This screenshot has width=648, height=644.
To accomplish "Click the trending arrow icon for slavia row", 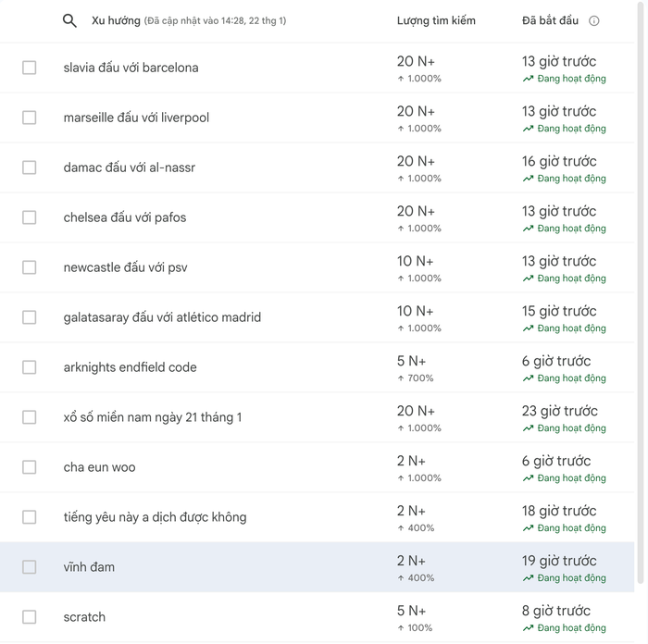I will [528, 79].
